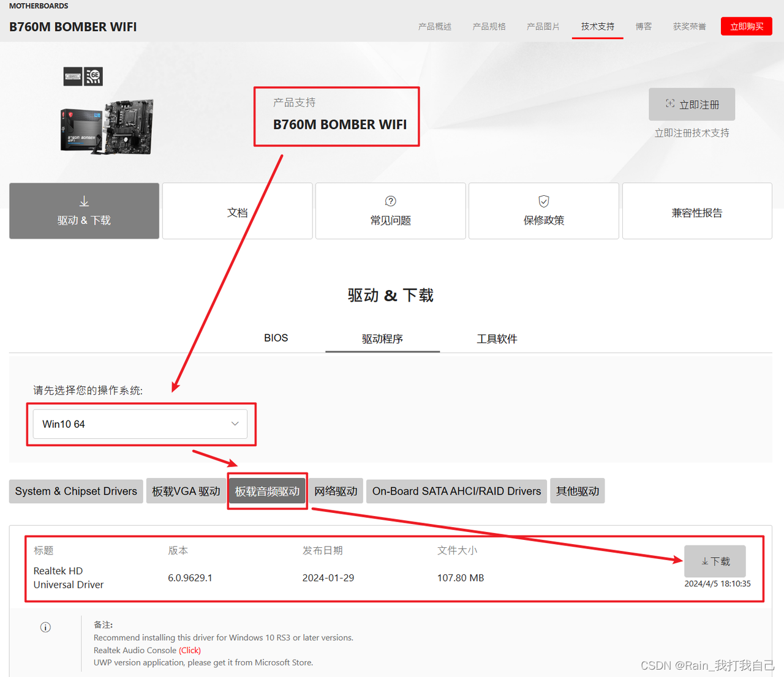Click the info icon beside the 备注 note

point(45,627)
